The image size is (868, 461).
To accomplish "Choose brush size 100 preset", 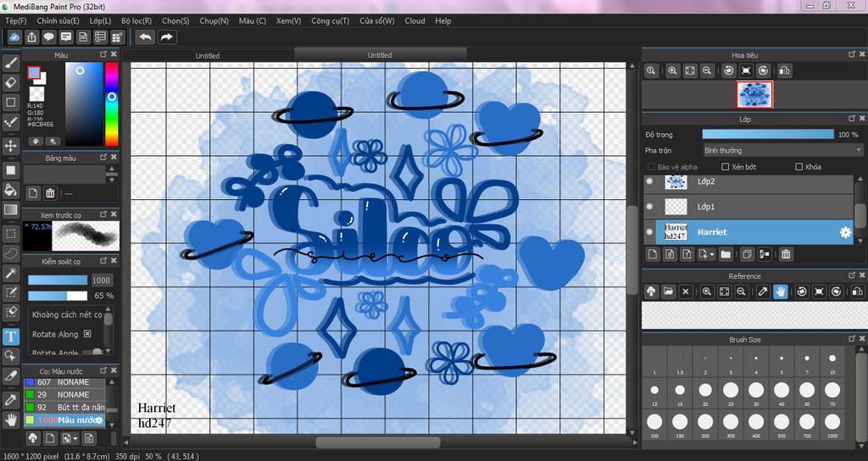I will click(654, 422).
